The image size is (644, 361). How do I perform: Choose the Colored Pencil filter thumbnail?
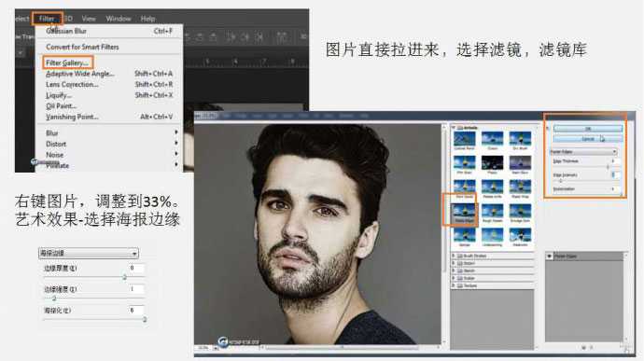465,139
